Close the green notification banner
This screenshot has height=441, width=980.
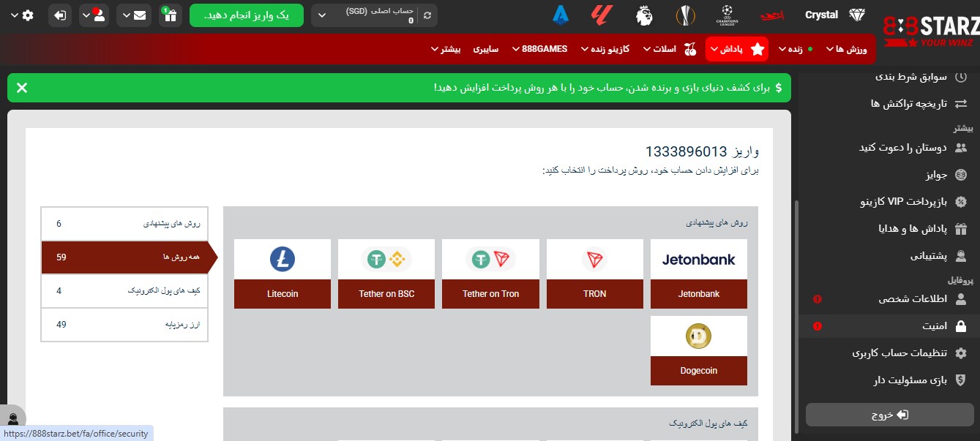coord(22,88)
